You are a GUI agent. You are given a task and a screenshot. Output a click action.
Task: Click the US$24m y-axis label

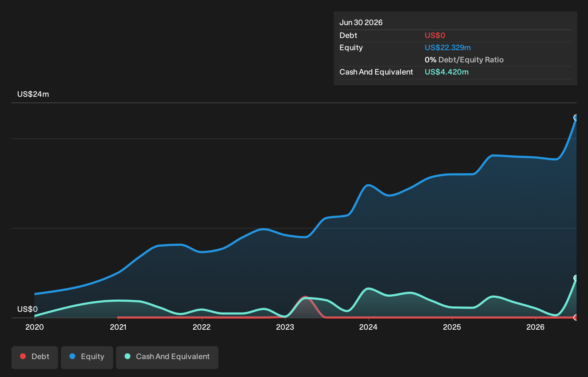click(33, 94)
